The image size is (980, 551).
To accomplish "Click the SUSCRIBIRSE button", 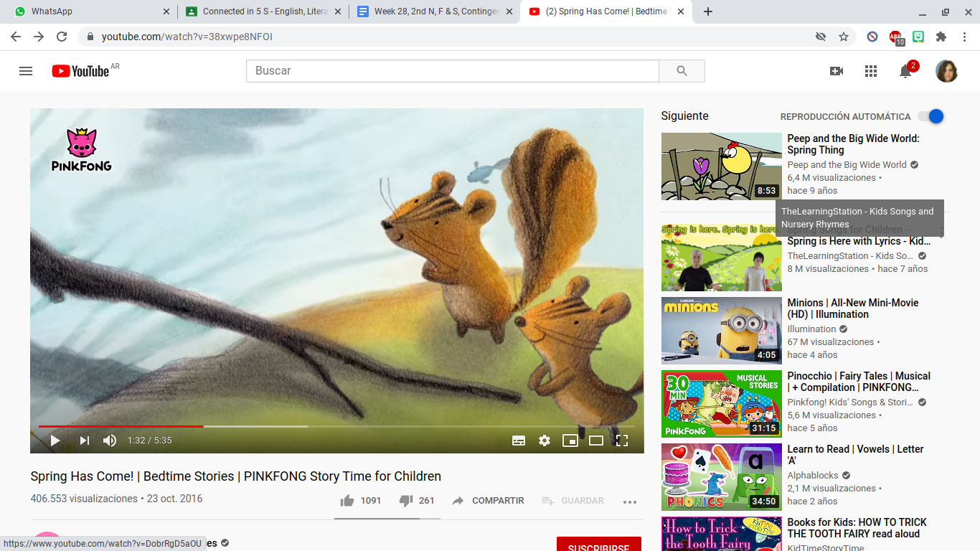I will pos(598,545).
